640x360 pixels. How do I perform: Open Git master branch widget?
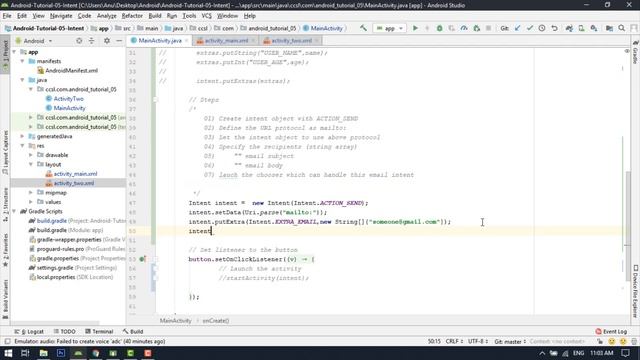tap(510, 341)
